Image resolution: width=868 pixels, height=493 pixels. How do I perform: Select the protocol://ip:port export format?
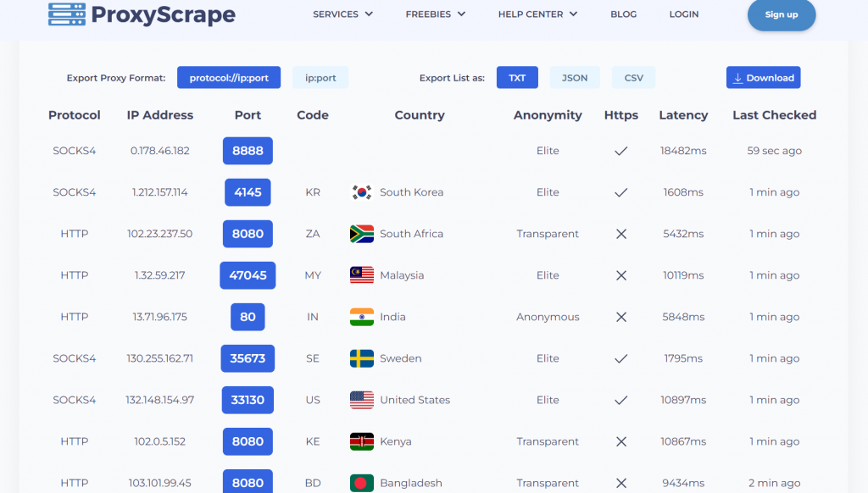pos(229,77)
